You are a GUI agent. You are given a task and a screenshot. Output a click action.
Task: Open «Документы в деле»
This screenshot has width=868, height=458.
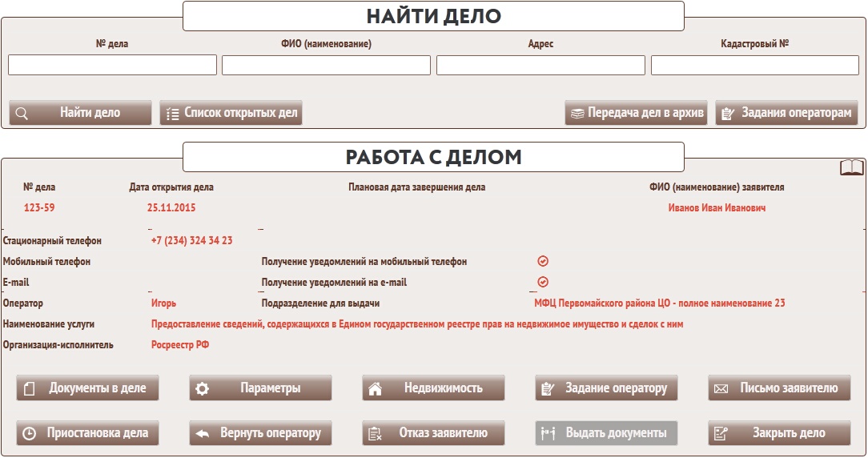tap(87, 388)
